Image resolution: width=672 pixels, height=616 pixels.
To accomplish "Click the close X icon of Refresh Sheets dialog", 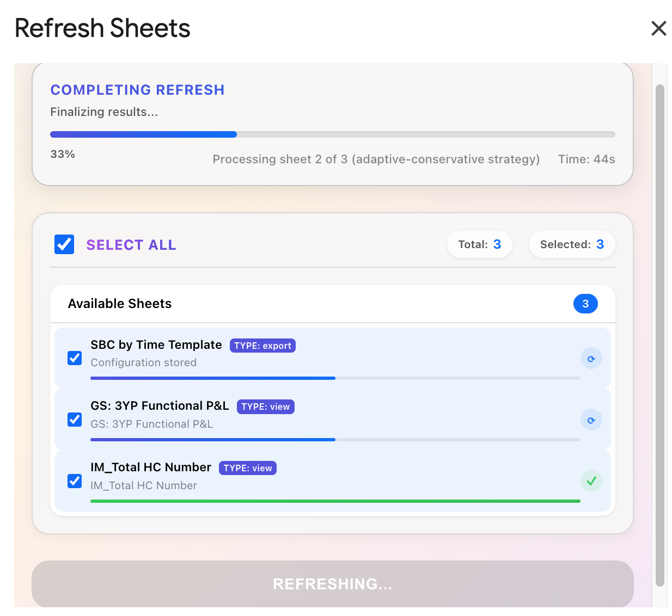I will tap(659, 28).
